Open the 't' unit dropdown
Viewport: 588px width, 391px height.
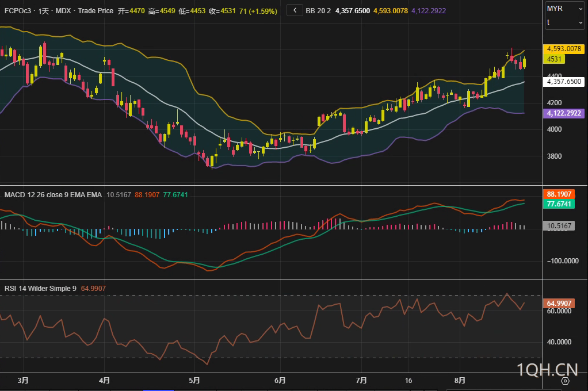tap(564, 22)
